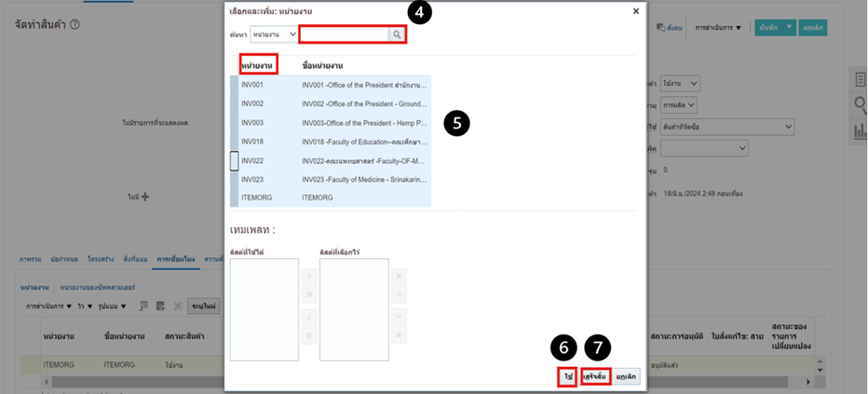Image resolution: width=868 pixels, height=394 pixels.
Task: Switch to the ภาพรวม tab
Action: pos(30,256)
